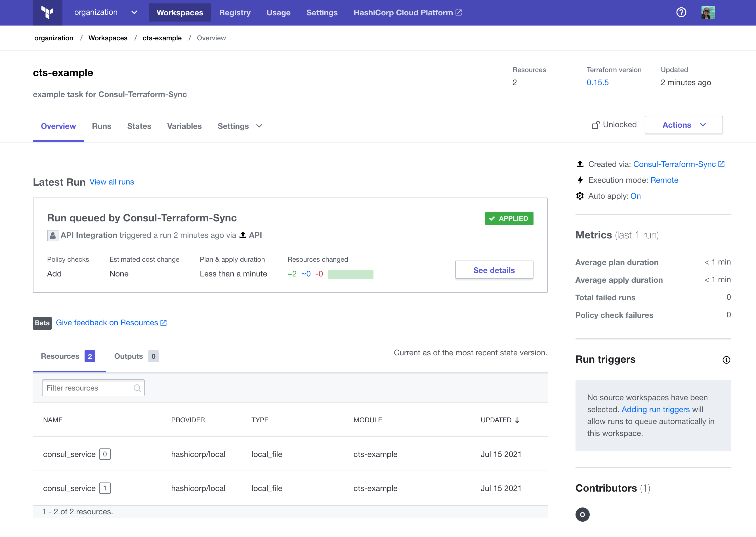Click the sort arrow next to UPDATED
The height and width of the screenshot is (537, 756).
pyautogui.click(x=517, y=420)
